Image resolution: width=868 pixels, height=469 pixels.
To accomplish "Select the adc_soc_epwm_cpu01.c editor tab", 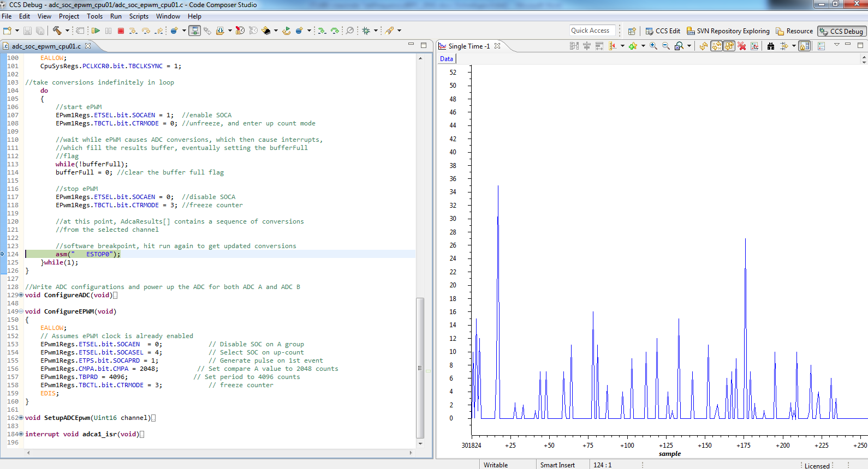I will [x=46, y=46].
